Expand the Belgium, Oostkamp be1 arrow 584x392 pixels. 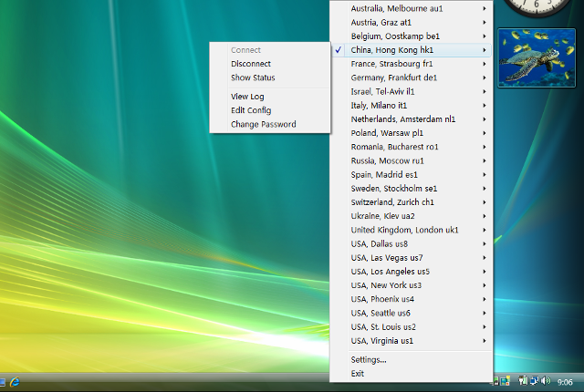click(x=485, y=36)
